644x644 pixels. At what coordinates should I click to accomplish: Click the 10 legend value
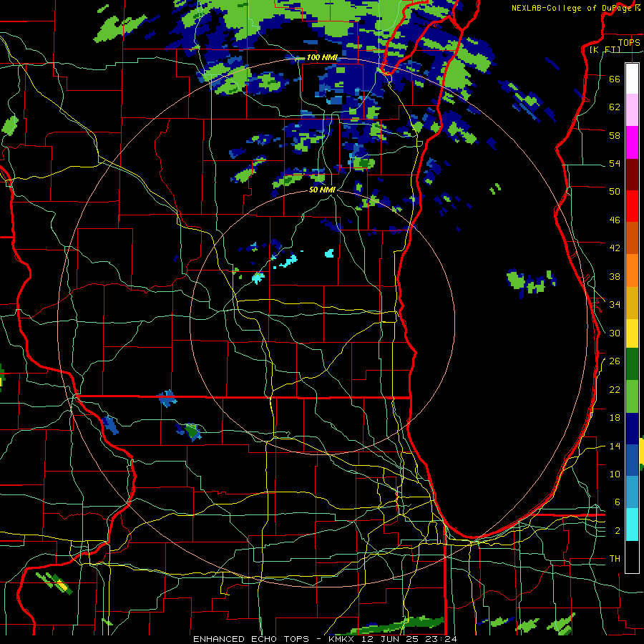(x=615, y=474)
